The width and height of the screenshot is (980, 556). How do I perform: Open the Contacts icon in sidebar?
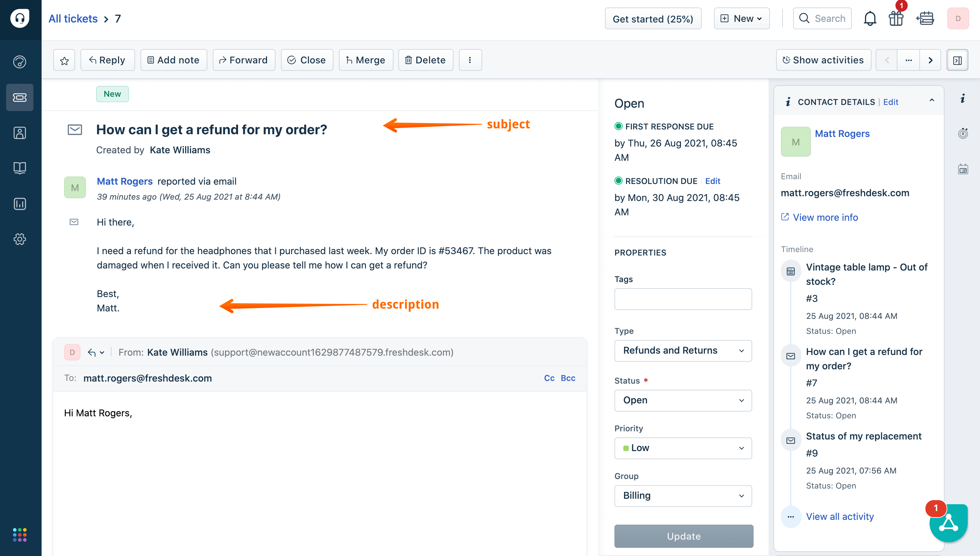click(20, 133)
